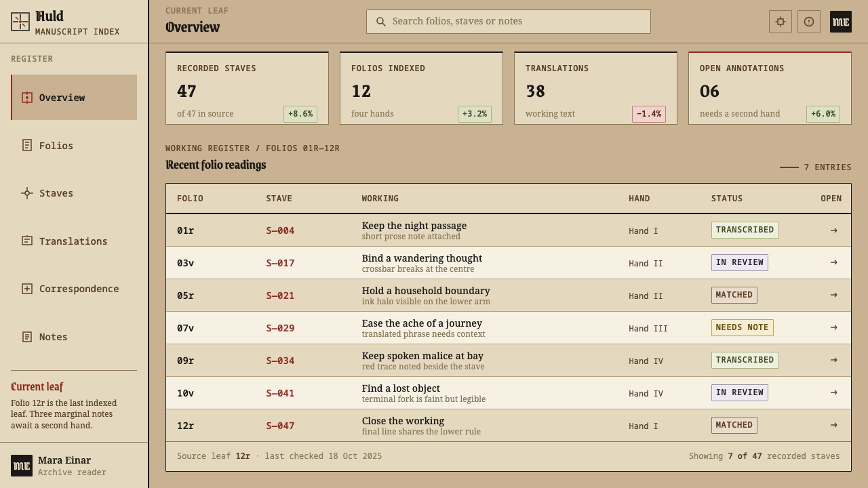Click "Bind a wandering thought" working
This screenshot has width=868, height=488.
(422, 258)
